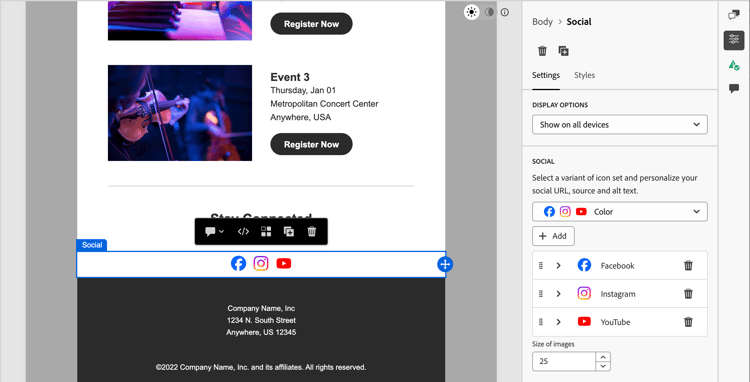Open the settings sliders panel icon

(x=734, y=40)
